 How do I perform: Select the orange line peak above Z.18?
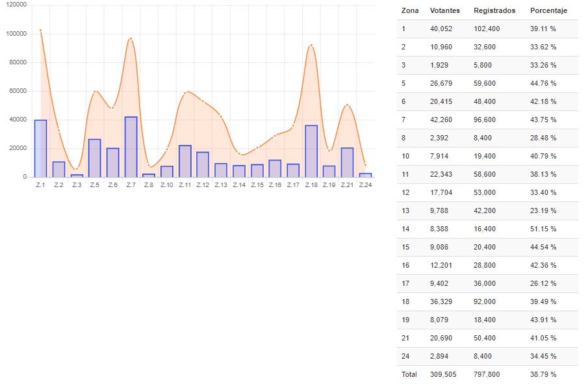pos(311,45)
